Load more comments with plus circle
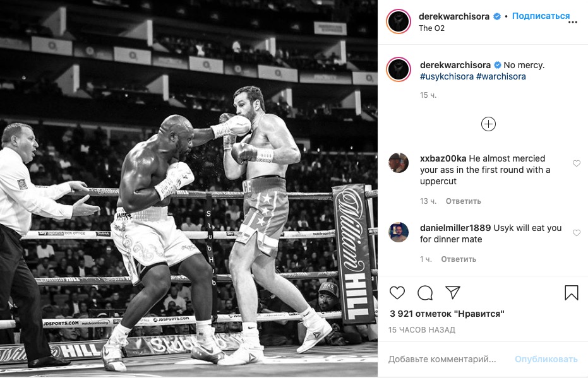The width and height of the screenshot is (588, 378). 488,124
